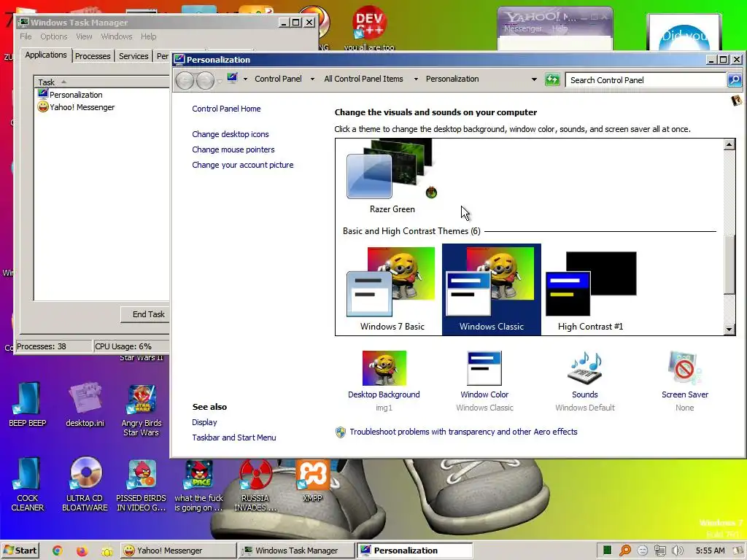Open desktop.ini icon on desktop
This screenshot has width=747, height=560.
(x=85, y=404)
